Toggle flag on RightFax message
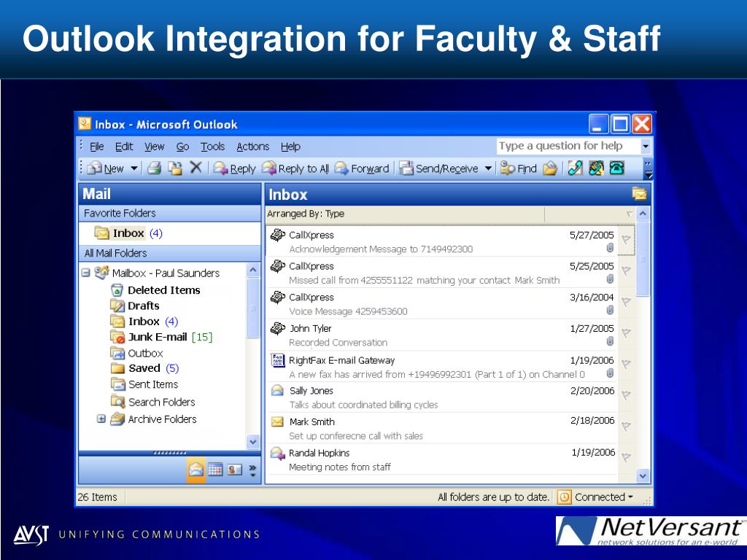The image size is (747, 560). click(x=627, y=364)
